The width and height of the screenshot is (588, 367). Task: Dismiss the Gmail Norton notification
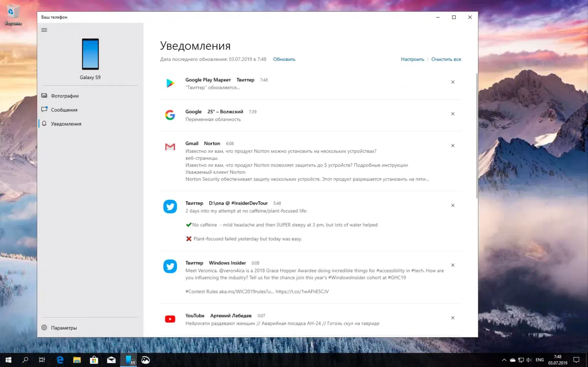tap(452, 145)
